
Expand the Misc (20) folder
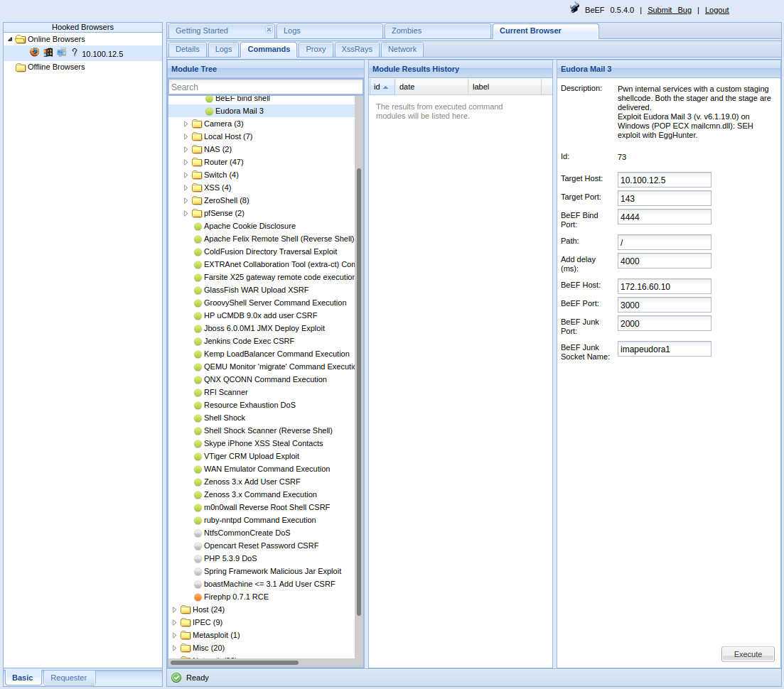175,648
